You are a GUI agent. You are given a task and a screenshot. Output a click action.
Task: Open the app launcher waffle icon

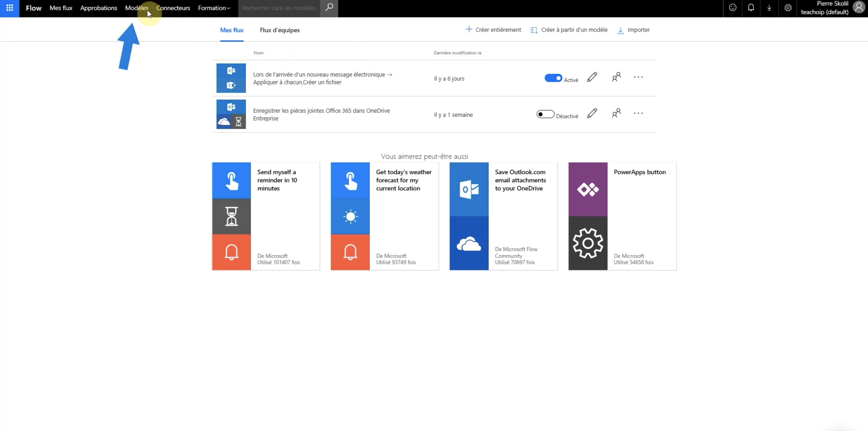9,8
